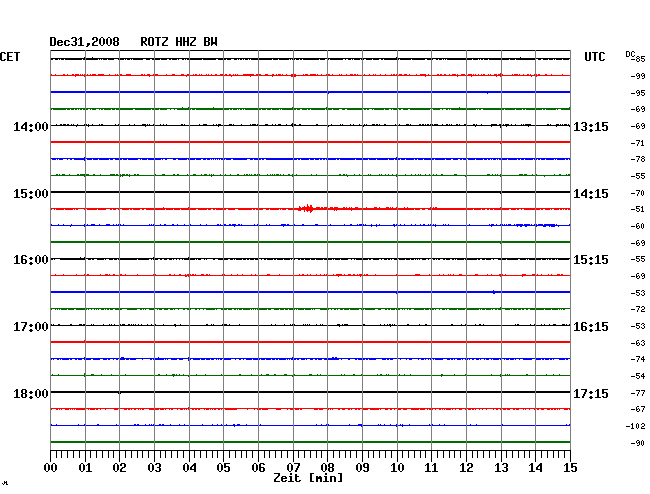650x494 pixels.
Task: Click minute tick label 12
Action: pos(466,467)
